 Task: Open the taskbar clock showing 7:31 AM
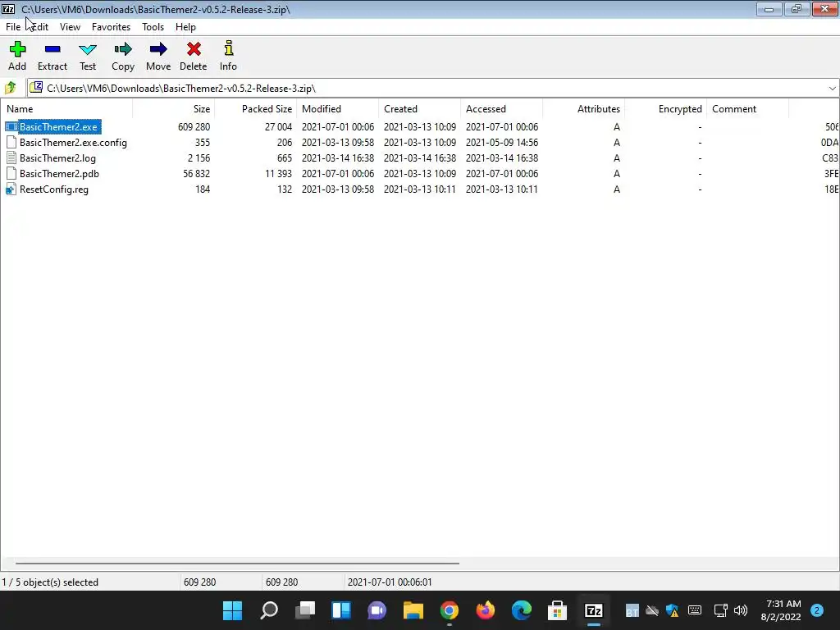[781, 610]
